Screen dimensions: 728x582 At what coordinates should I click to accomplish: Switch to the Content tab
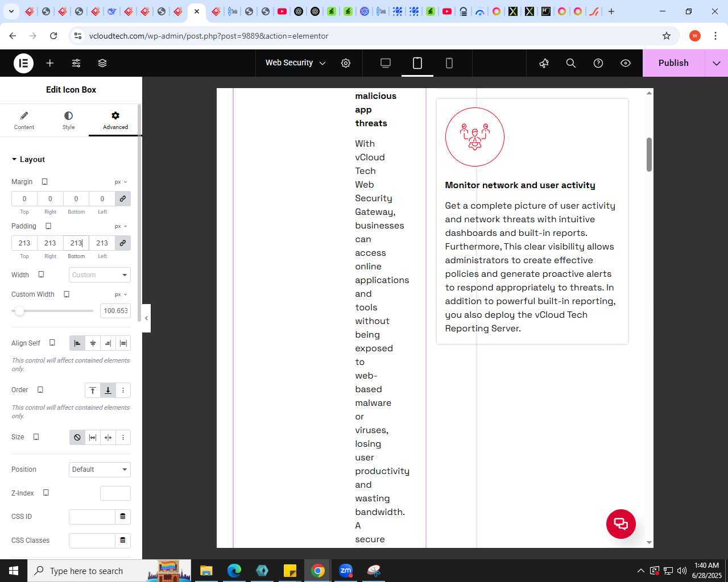tap(24, 120)
